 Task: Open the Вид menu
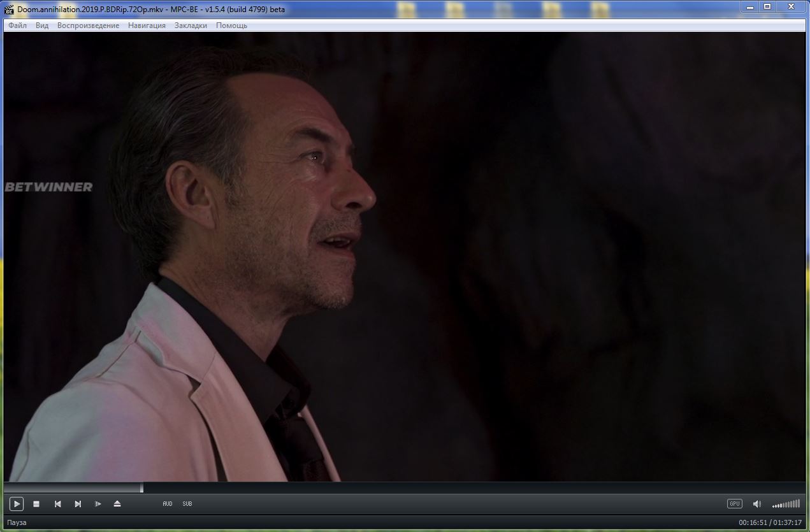click(x=42, y=25)
